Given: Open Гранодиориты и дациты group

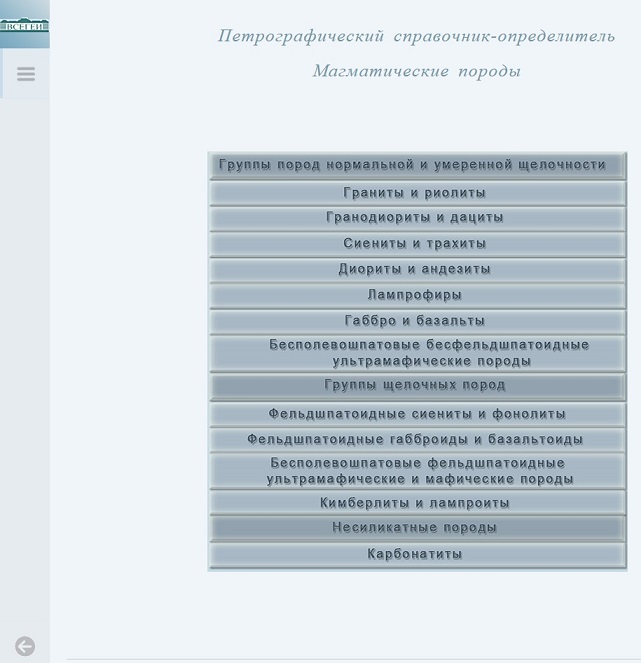Looking at the screenshot, I should 417,218.
